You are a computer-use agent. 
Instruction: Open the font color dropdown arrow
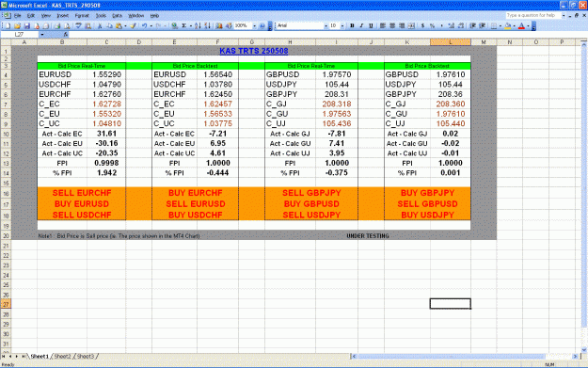[528, 26]
